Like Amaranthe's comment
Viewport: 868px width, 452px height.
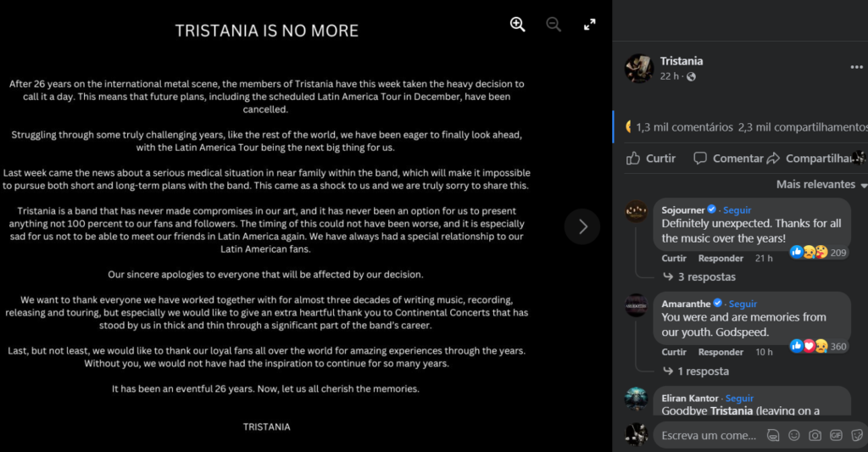pyautogui.click(x=674, y=352)
